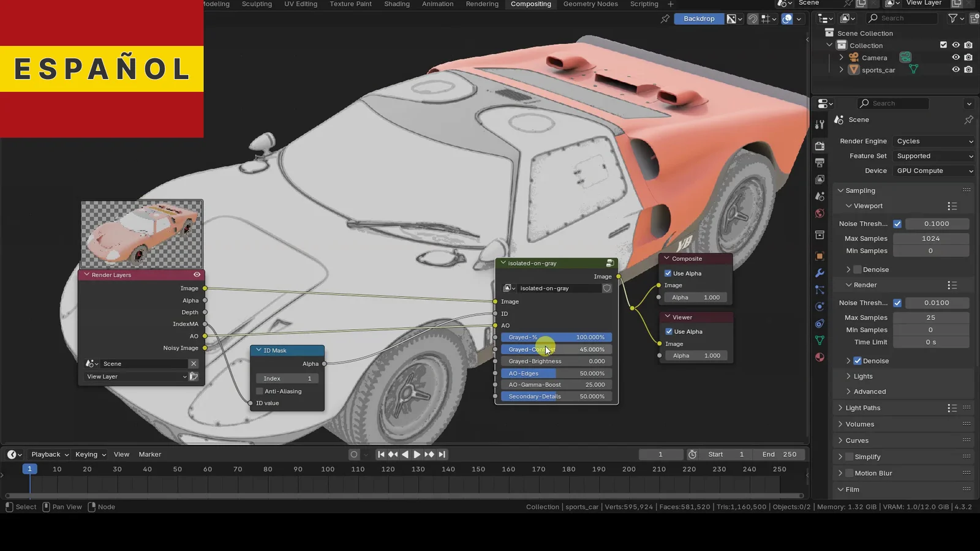Toggle the Backdrop button in node editor
The image size is (980, 551).
pos(699,19)
